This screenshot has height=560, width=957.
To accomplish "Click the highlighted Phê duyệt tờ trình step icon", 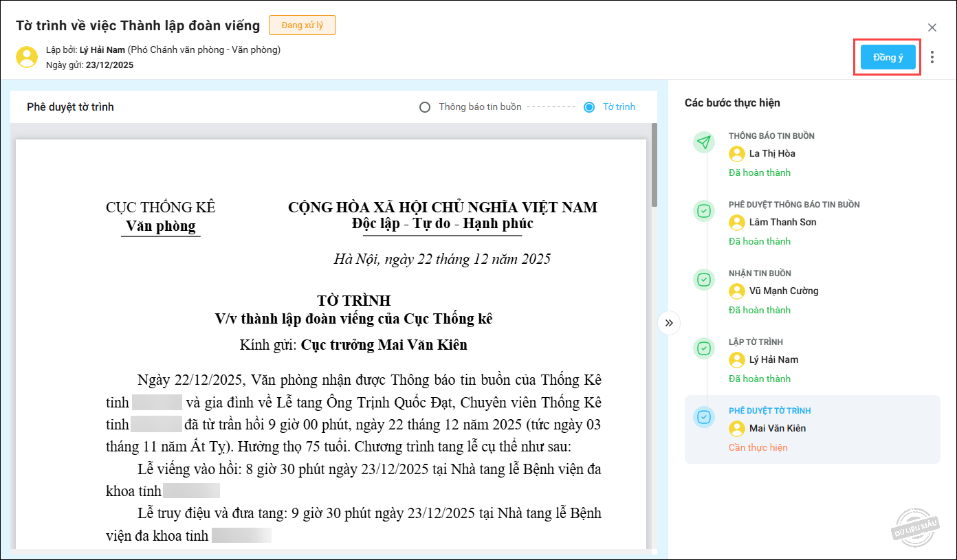I will coord(703,417).
